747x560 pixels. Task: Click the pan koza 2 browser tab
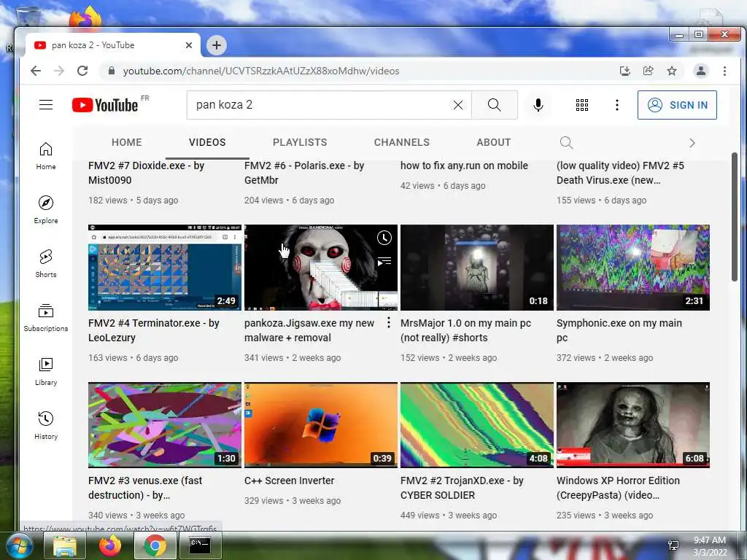coord(112,45)
